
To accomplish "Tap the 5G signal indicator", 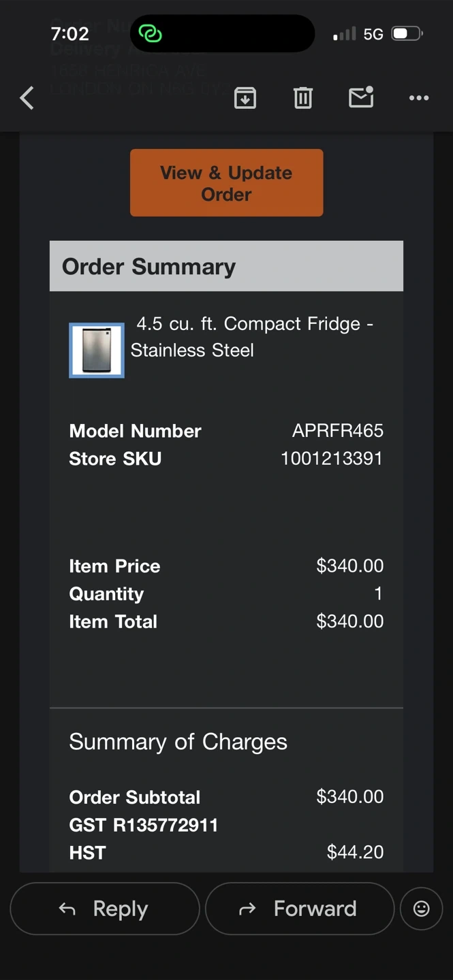I will click(x=373, y=34).
